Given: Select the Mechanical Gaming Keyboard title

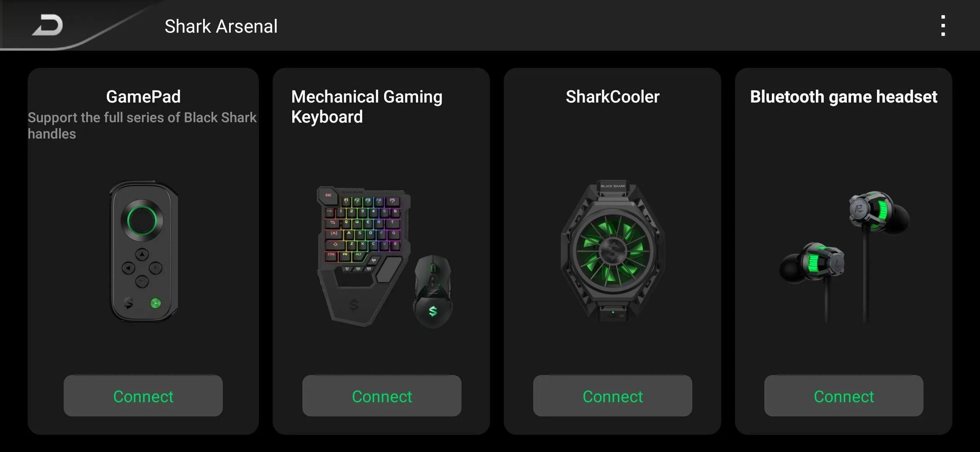Looking at the screenshot, I should (x=367, y=107).
